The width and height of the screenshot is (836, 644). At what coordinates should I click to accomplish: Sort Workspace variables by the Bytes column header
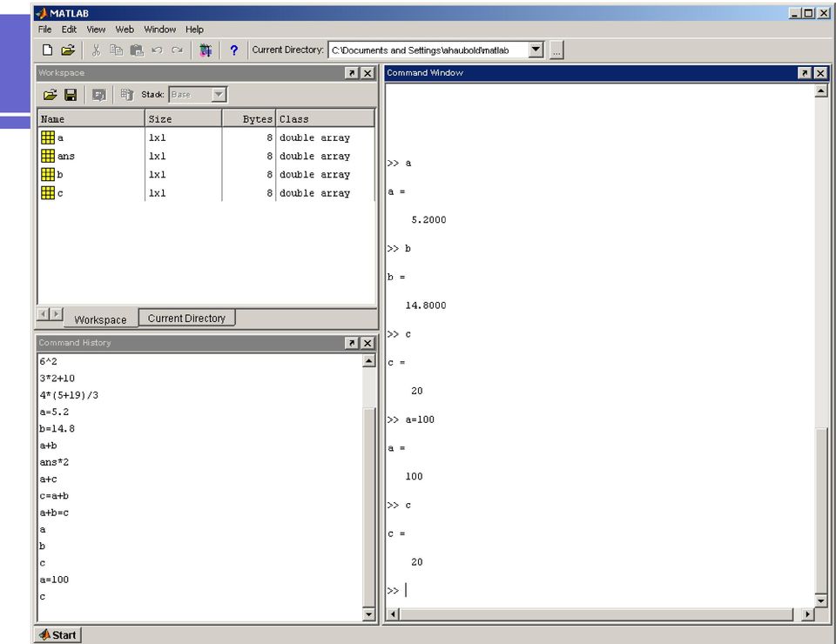point(248,118)
